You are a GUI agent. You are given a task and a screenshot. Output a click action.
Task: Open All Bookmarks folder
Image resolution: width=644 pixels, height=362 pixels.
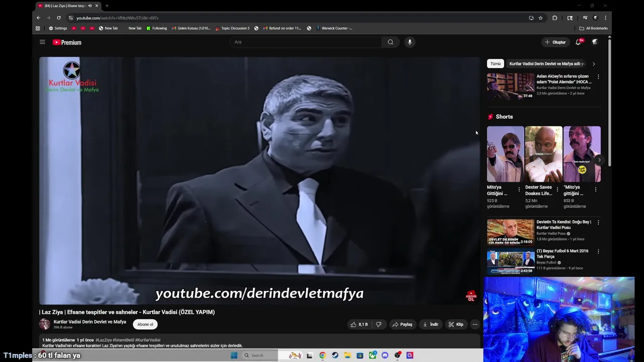tap(594, 28)
